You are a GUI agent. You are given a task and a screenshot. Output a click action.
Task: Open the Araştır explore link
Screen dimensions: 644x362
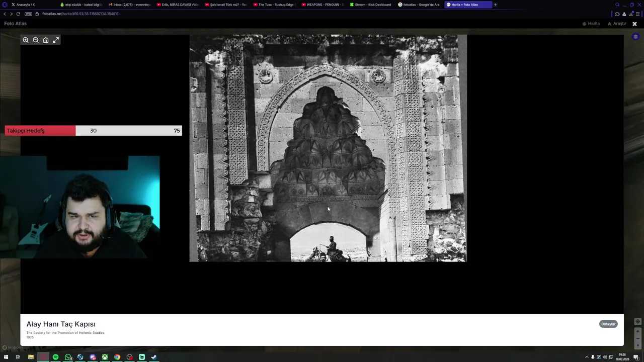[x=617, y=24]
